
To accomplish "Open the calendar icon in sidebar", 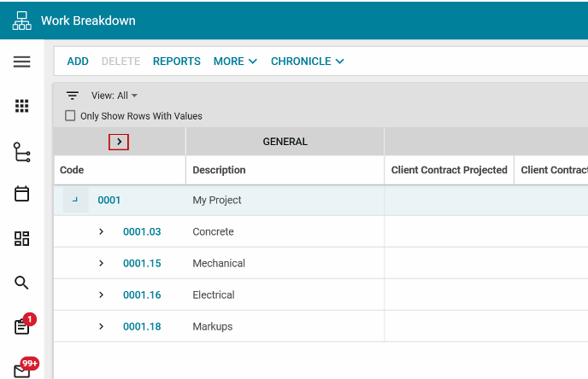I will pos(21,194).
